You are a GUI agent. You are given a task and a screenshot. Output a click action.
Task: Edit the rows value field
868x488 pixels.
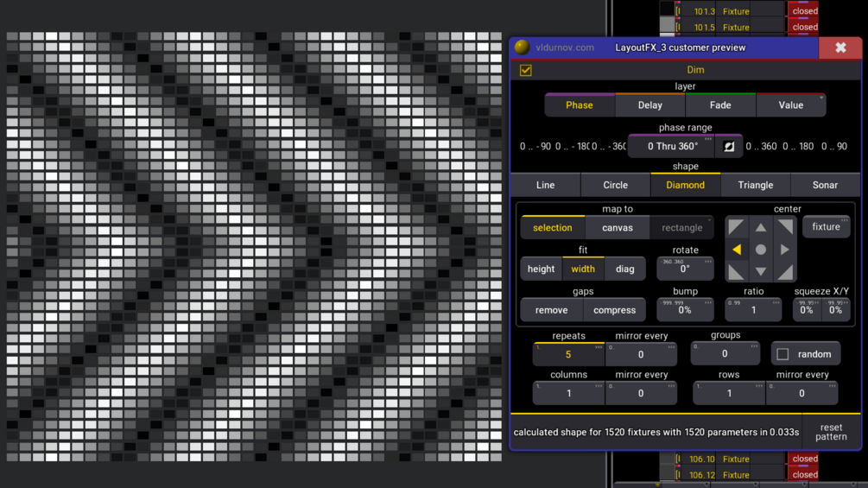(729, 393)
